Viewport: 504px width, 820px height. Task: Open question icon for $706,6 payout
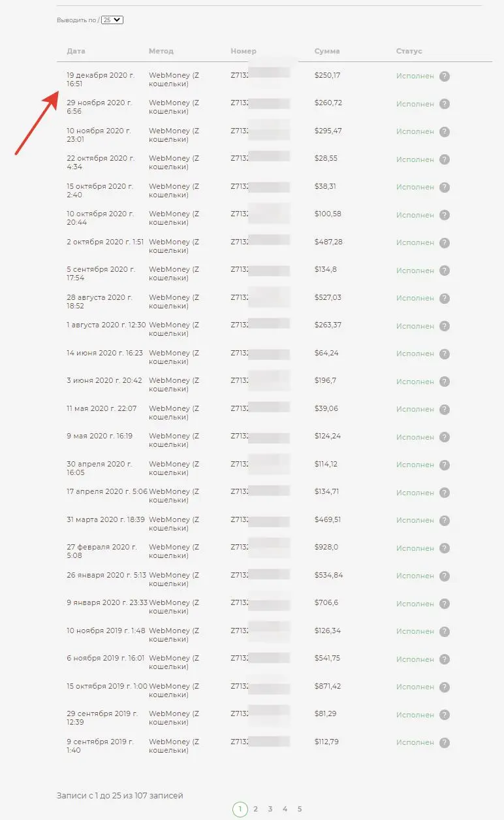pos(445,604)
